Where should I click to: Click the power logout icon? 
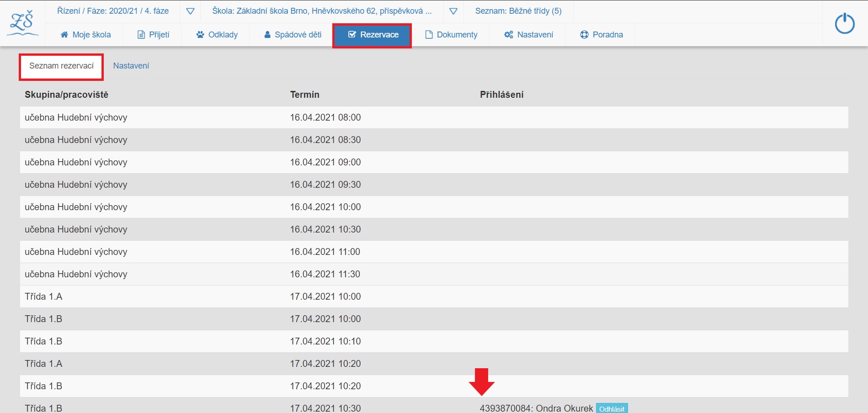845,23
